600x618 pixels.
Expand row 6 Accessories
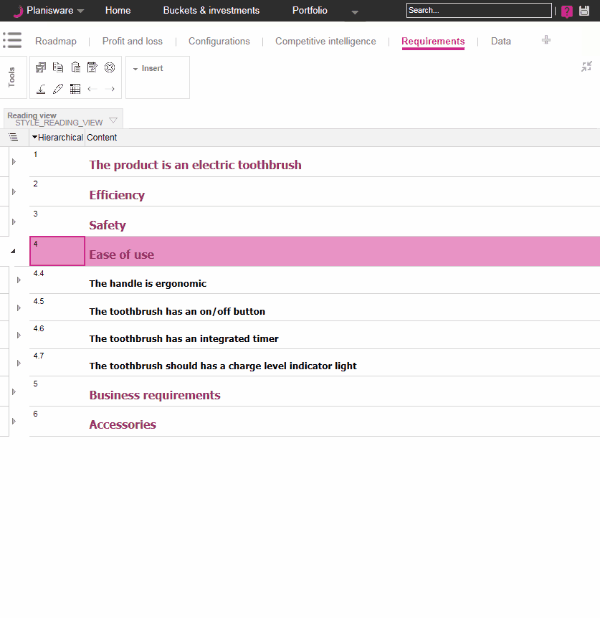(x=14, y=421)
